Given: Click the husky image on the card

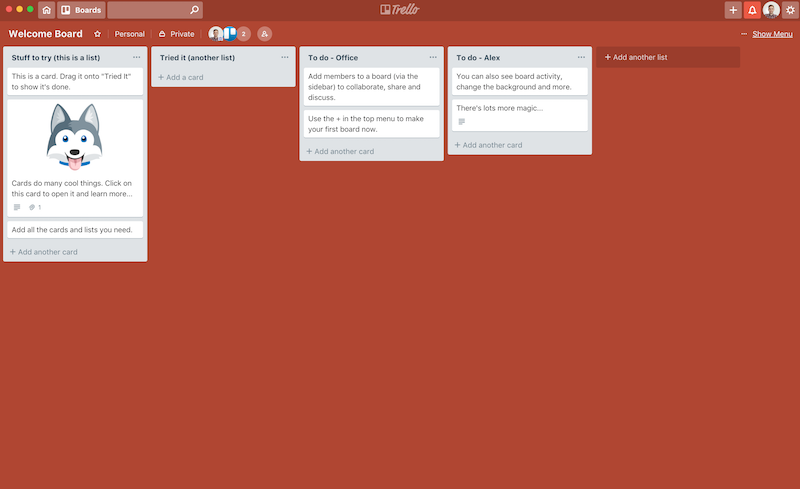Looking at the screenshot, I should click(x=74, y=137).
